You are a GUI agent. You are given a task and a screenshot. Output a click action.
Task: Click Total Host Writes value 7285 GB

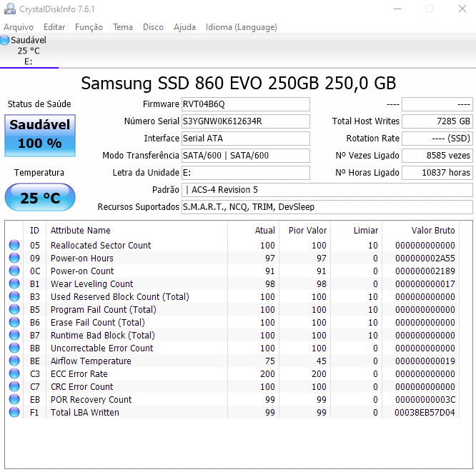(x=437, y=121)
